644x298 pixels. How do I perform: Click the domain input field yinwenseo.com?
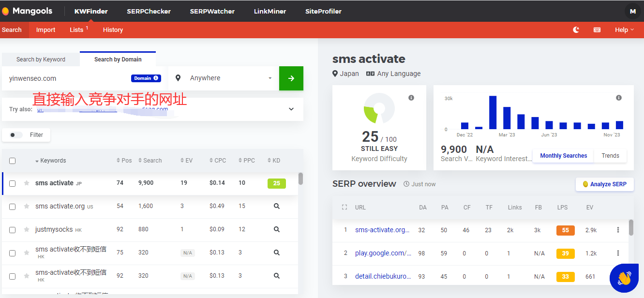(x=68, y=78)
